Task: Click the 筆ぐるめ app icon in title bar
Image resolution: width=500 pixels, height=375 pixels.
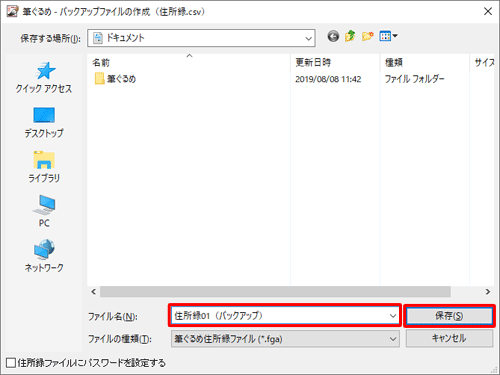Action: tap(12, 11)
